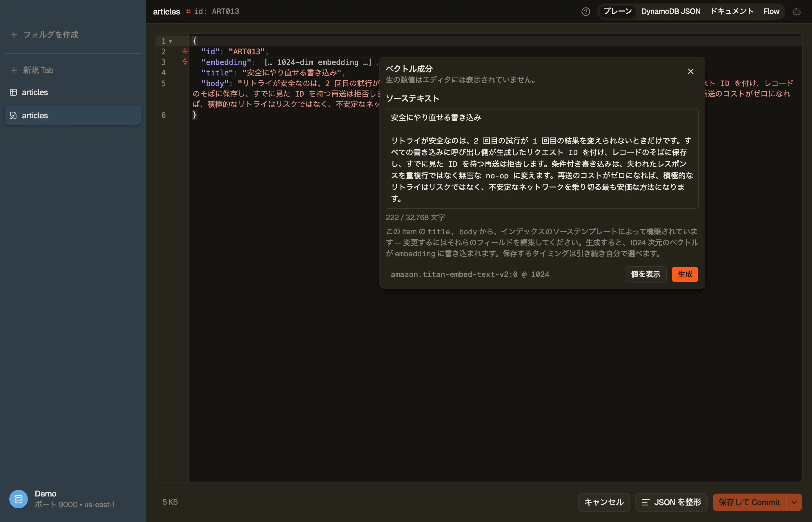Click inside the ソーステキスト text area
Screen dimensions: 812x522
click(x=542, y=158)
